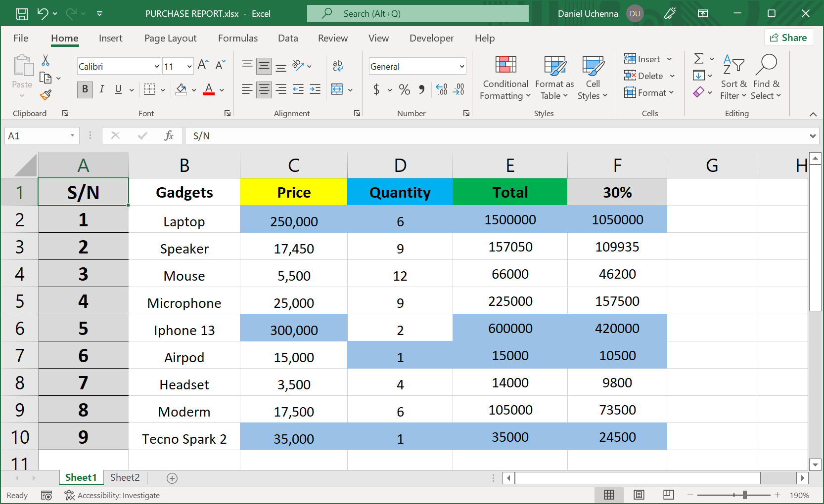Expand the Number Format dropdown showing General
Image resolution: width=824 pixels, height=504 pixels.
(461, 66)
